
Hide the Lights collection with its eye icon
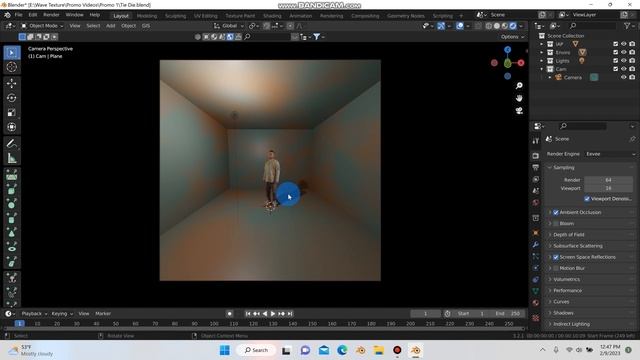(624, 60)
